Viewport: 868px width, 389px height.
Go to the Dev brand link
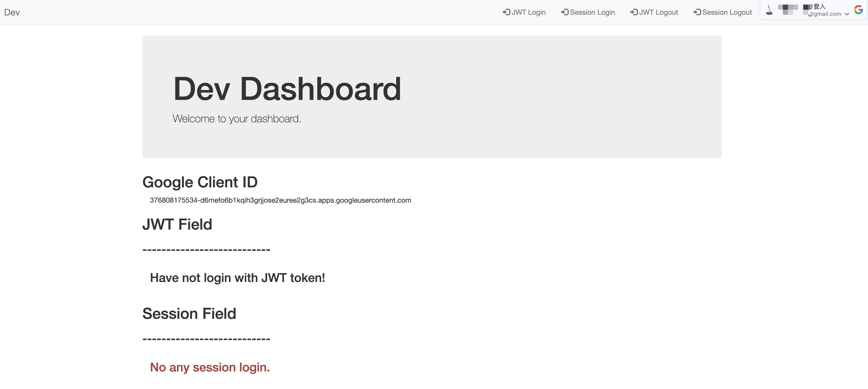12,12
